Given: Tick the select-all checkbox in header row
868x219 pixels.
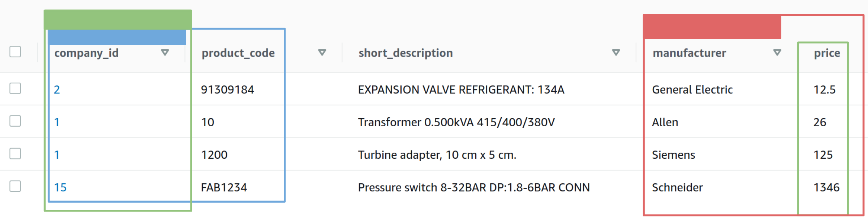Looking at the screenshot, I should point(15,52).
